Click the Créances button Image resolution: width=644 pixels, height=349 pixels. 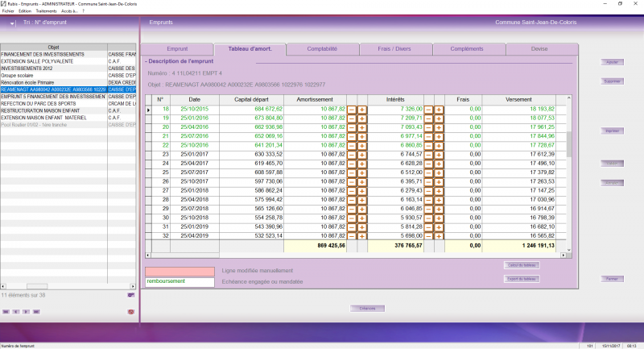click(367, 309)
